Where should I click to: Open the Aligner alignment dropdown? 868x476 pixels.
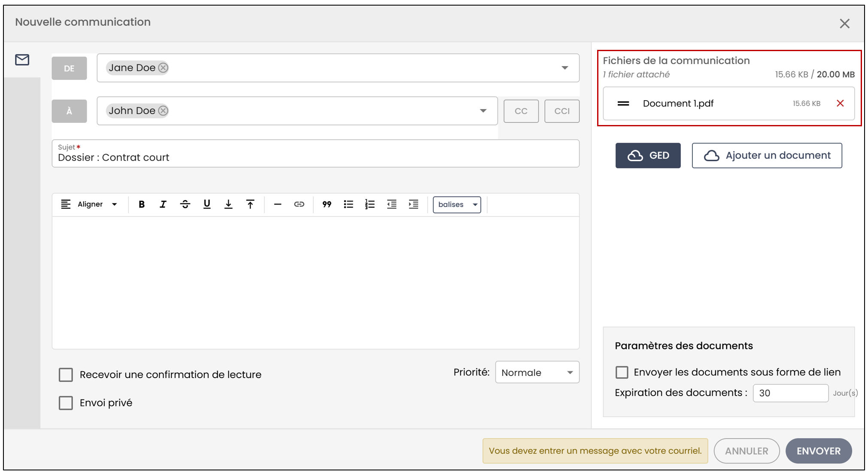coord(89,204)
